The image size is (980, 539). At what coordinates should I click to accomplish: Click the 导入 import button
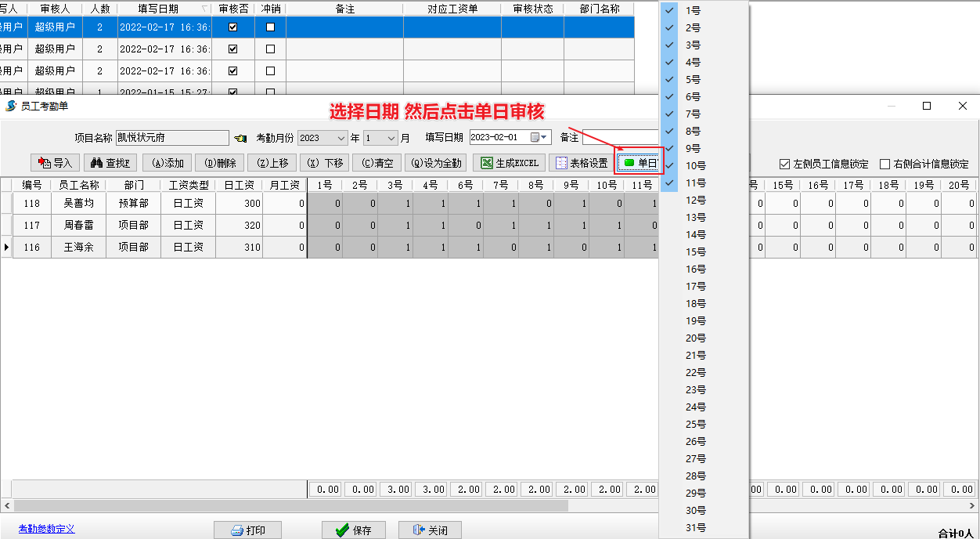pos(55,163)
